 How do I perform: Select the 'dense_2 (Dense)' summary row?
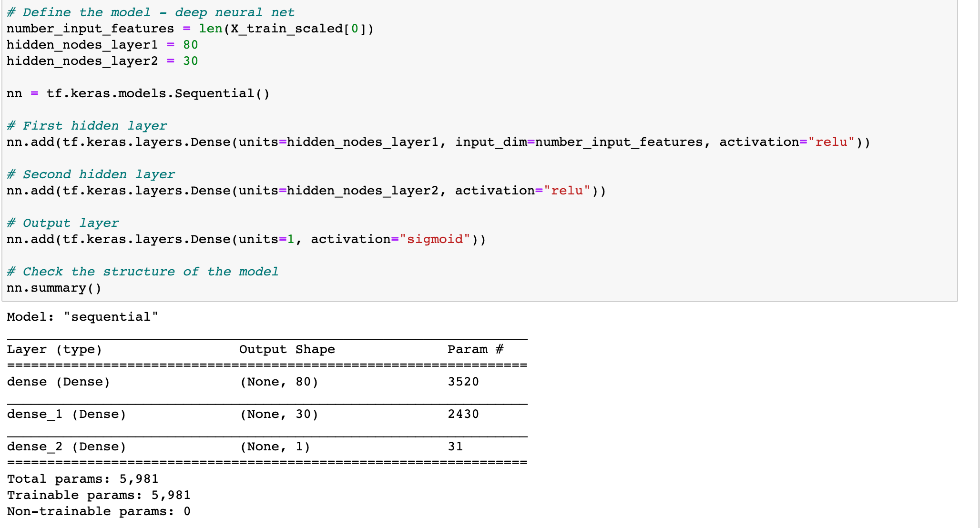pyautogui.click(x=66, y=446)
